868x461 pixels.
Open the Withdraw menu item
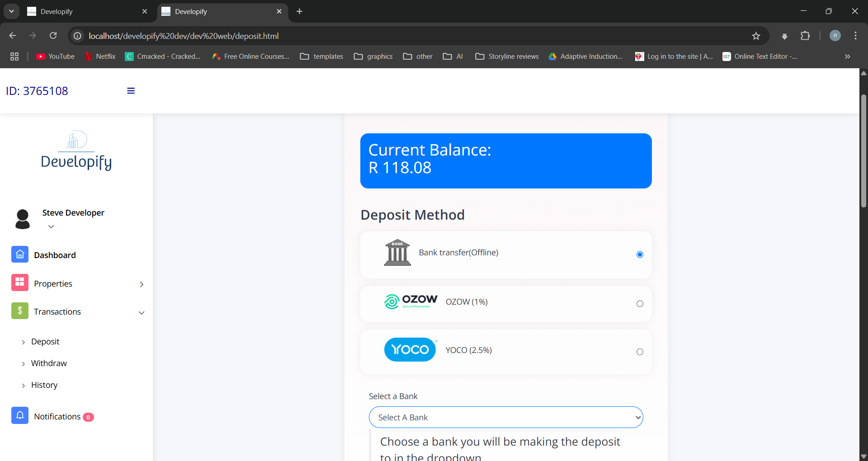[49, 363]
